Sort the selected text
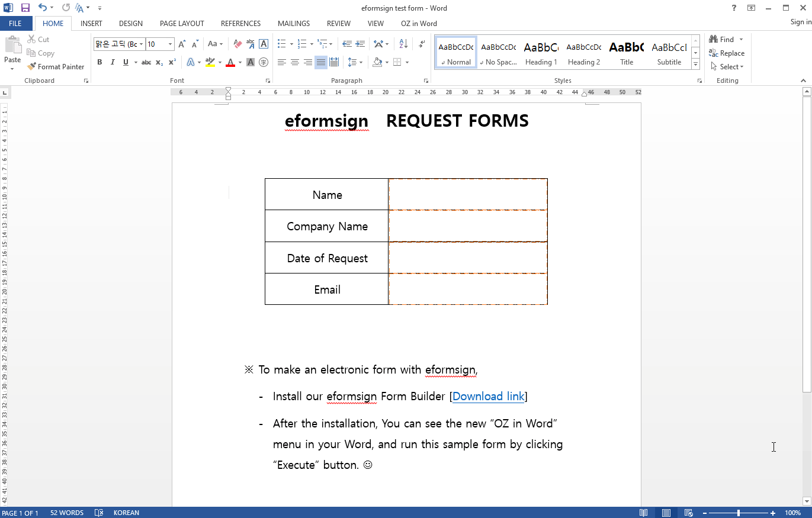The width and height of the screenshot is (812, 518). pos(403,44)
